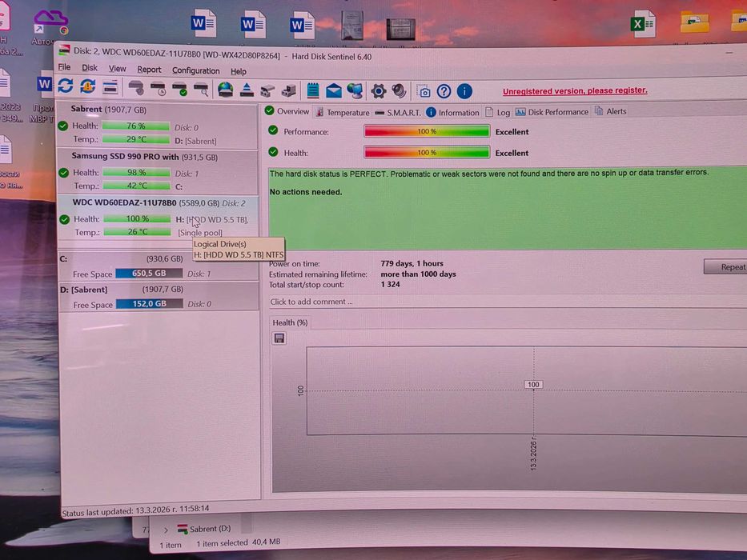
Task: Click the Repeat button
Action: click(x=725, y=267)
